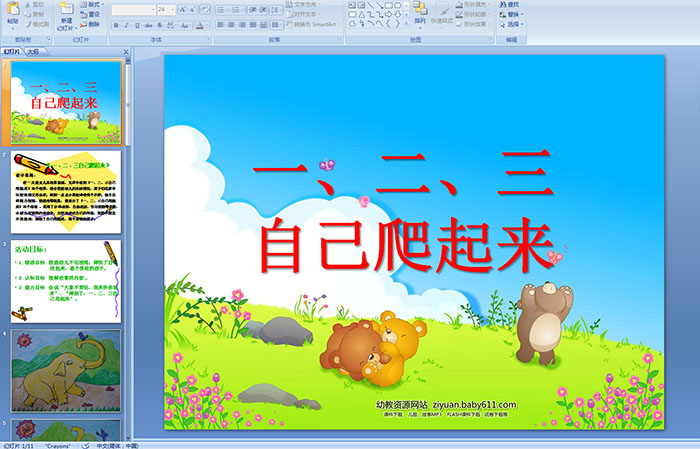Select the straight Line shape
The width and height of the screenshot is (700, 449).
coord(371,5)
